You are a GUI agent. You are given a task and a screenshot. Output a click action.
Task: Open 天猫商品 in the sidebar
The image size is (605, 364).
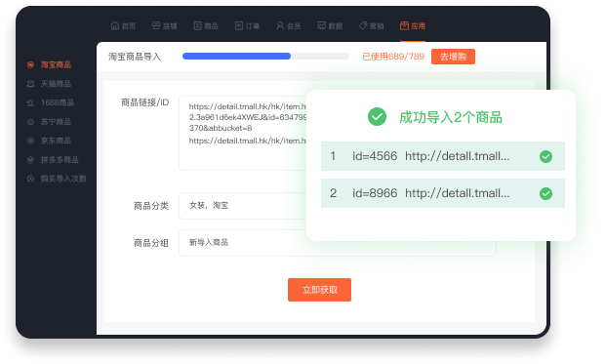coord(56,84)
